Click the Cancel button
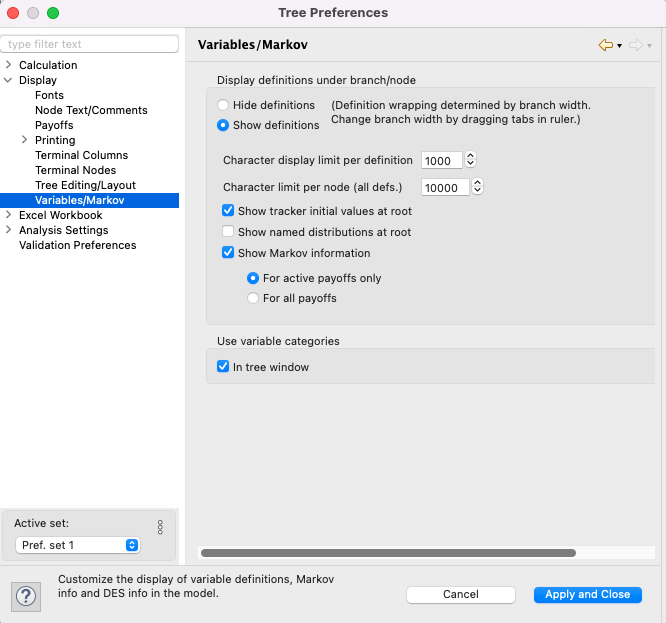 pos(461,594)
